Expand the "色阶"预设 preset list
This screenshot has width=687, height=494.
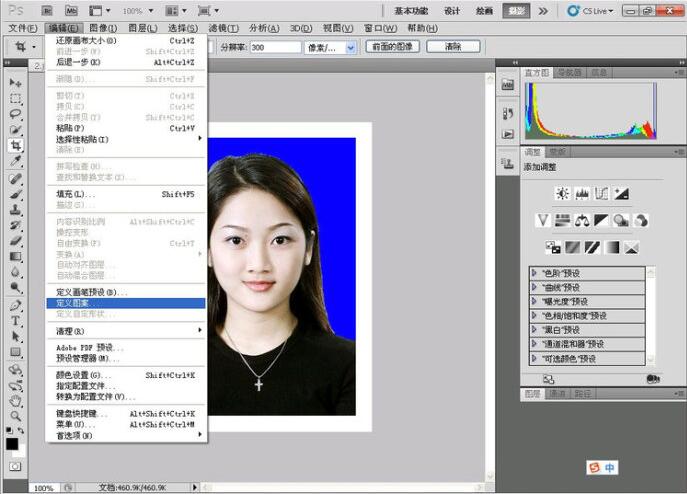535,272
